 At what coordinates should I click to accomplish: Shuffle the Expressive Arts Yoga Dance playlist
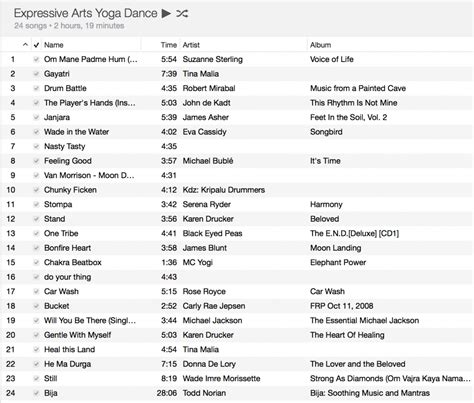182,13
